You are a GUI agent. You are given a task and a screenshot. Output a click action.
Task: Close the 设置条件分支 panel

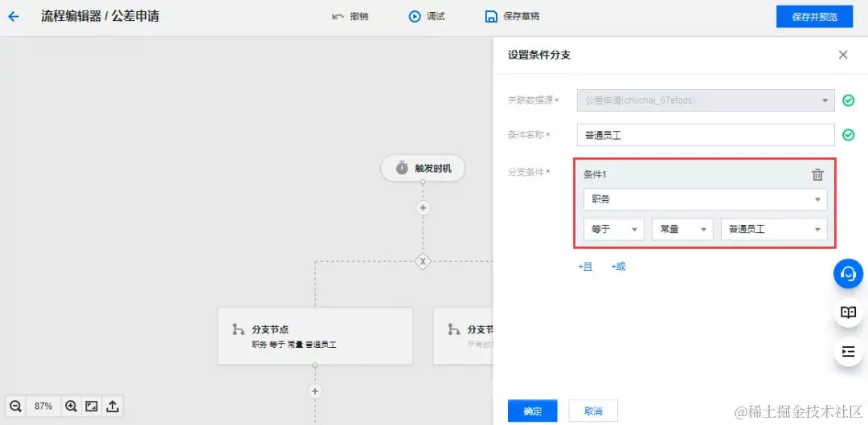[842, 55]
